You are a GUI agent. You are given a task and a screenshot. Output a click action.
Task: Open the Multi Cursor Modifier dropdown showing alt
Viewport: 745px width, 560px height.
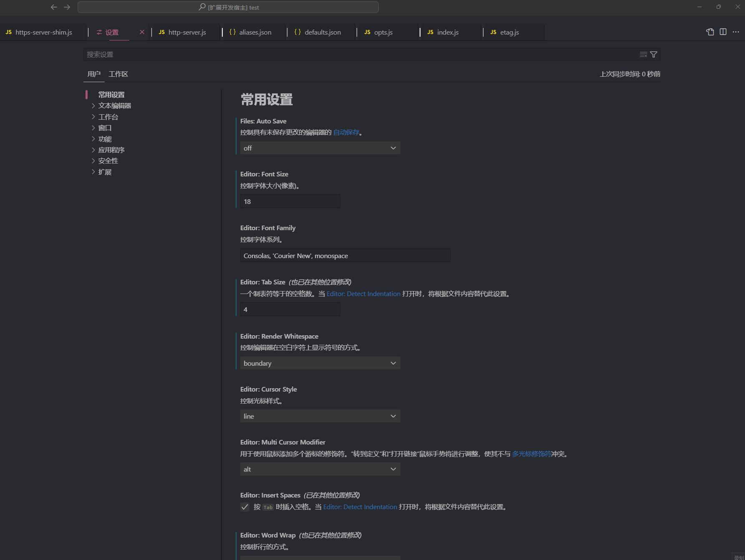click(320, 469)
